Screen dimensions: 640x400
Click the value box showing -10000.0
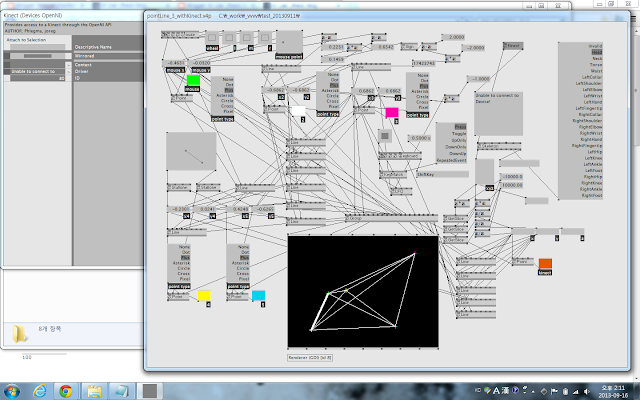coord(511,177)
